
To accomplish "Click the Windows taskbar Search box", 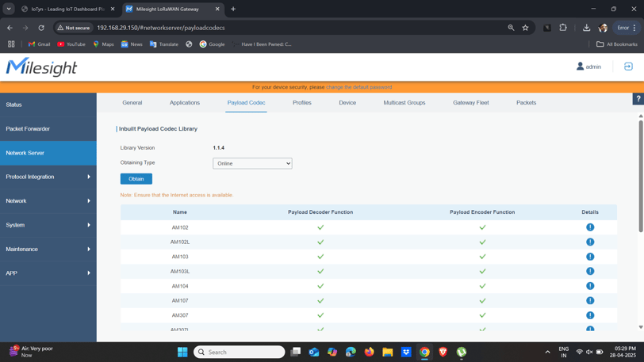I will [x=239, y=352].
